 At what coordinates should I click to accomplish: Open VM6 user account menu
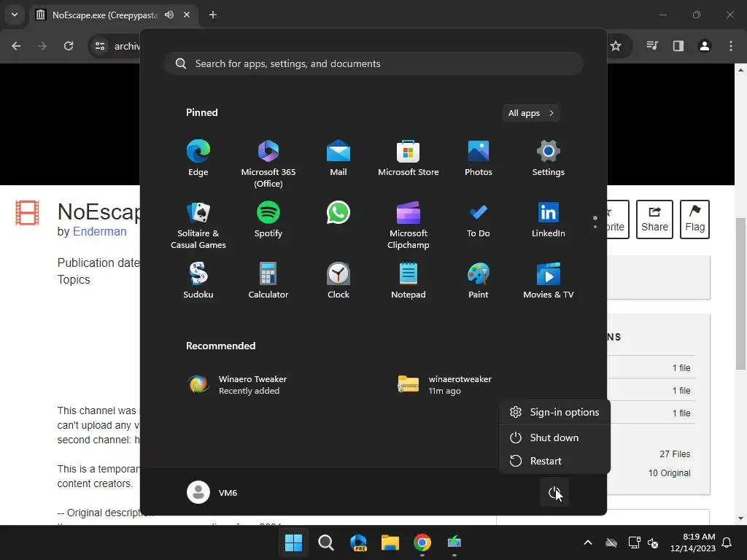212,492
